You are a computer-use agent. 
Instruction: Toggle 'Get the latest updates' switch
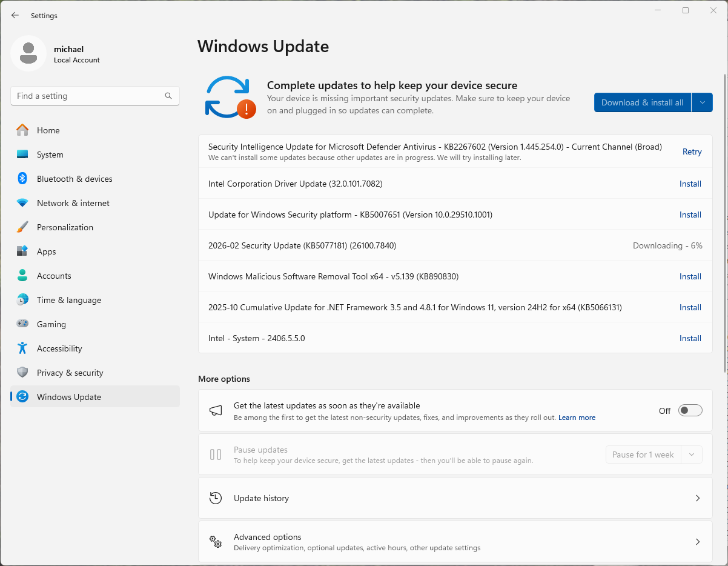pos(690,411)
